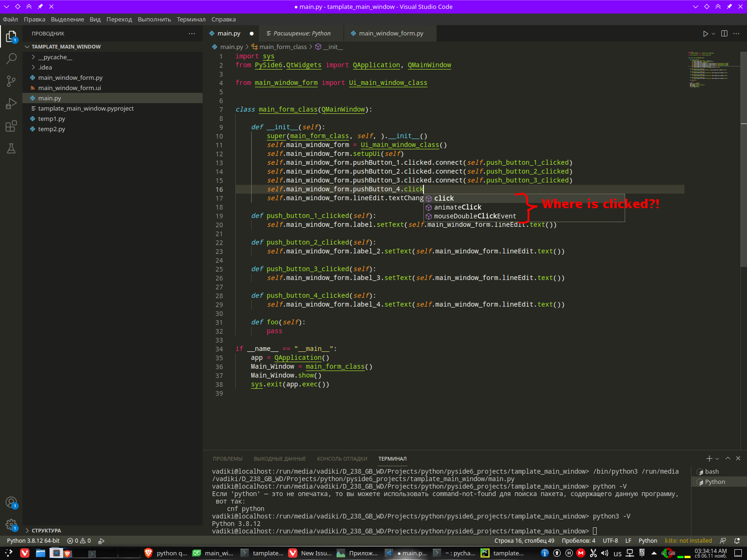Open the Run and Debug panel
Screen dimensions: 747x560
(11, 103)
